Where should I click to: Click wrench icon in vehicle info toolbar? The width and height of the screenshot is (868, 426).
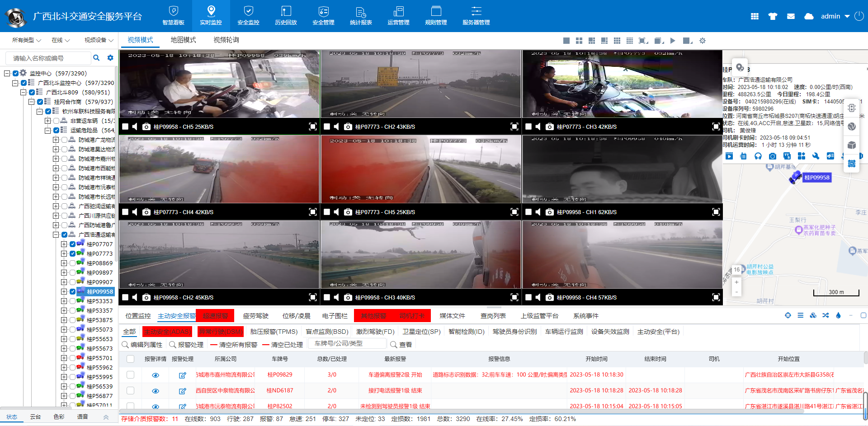point(816,156)
